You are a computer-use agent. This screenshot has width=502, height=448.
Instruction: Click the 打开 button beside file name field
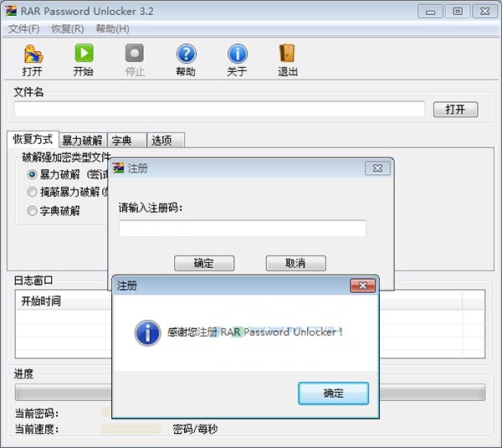(455, 110)
